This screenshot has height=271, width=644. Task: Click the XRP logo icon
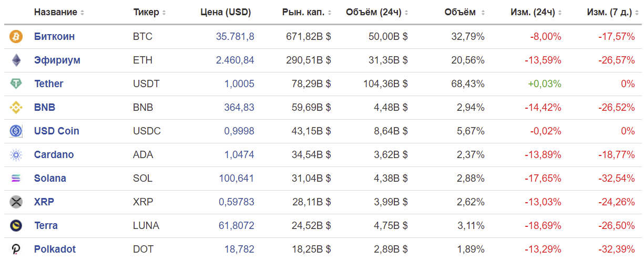click(x=16, y=202)
